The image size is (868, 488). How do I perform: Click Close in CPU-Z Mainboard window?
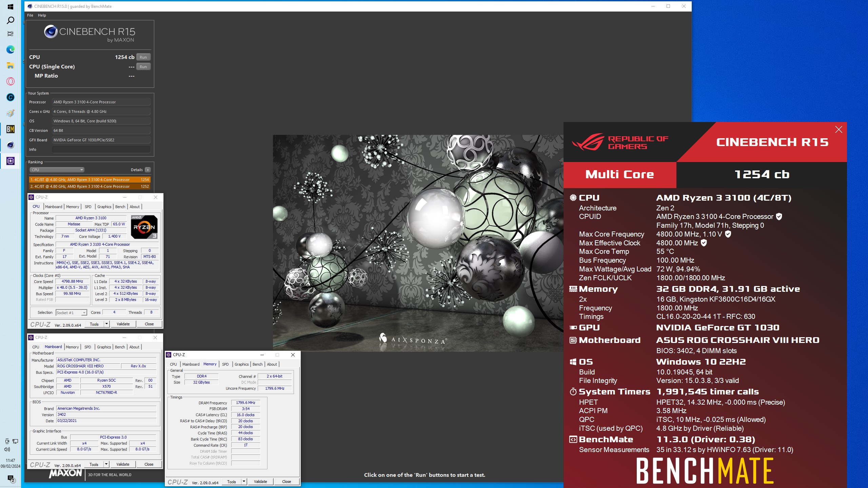(149, 464)
